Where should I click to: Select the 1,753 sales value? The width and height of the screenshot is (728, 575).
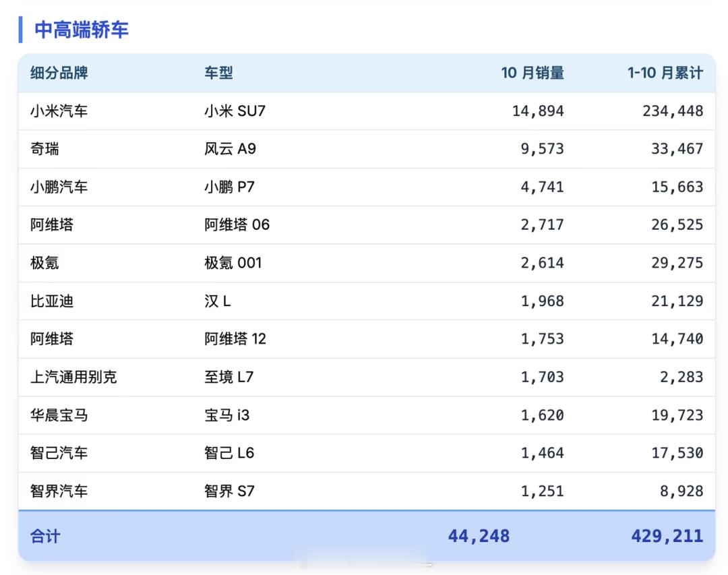pos(542,339)
